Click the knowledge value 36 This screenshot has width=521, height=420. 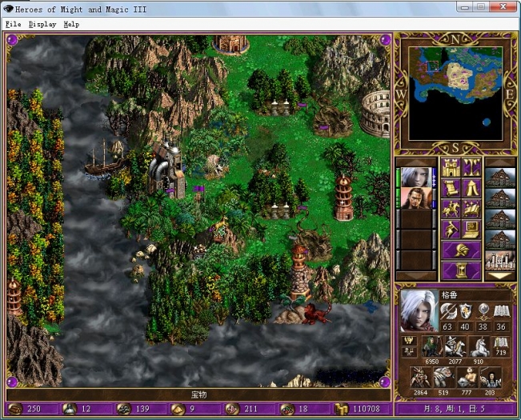501,326
